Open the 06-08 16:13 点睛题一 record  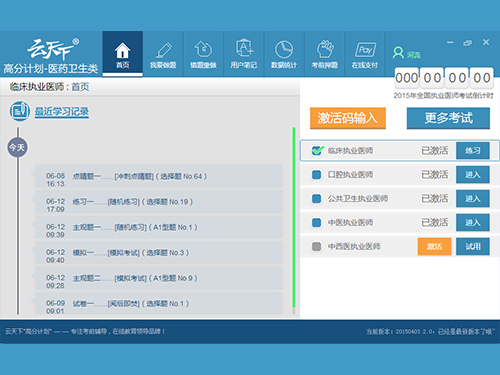(x=159, y=176)
